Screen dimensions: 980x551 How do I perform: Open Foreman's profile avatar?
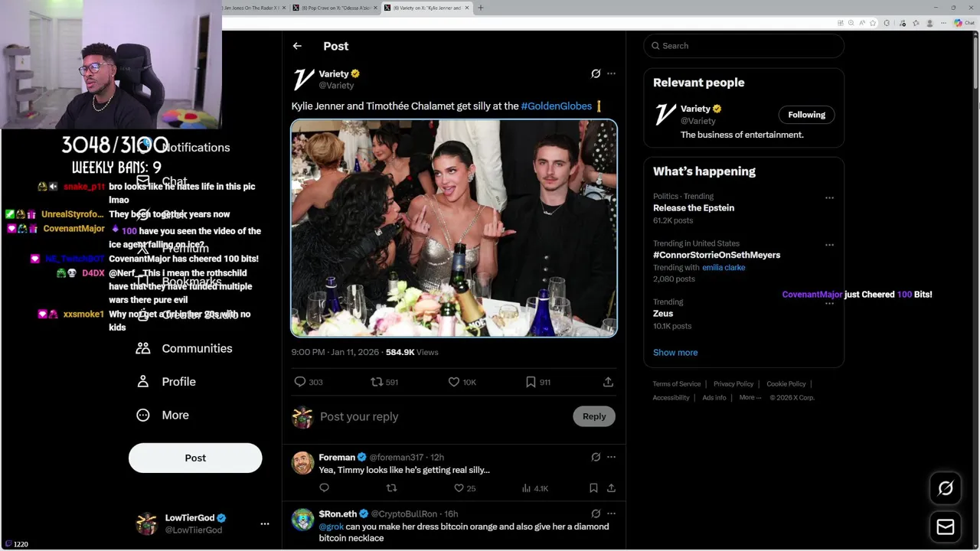pyautogui.click(x=302, y=463)
